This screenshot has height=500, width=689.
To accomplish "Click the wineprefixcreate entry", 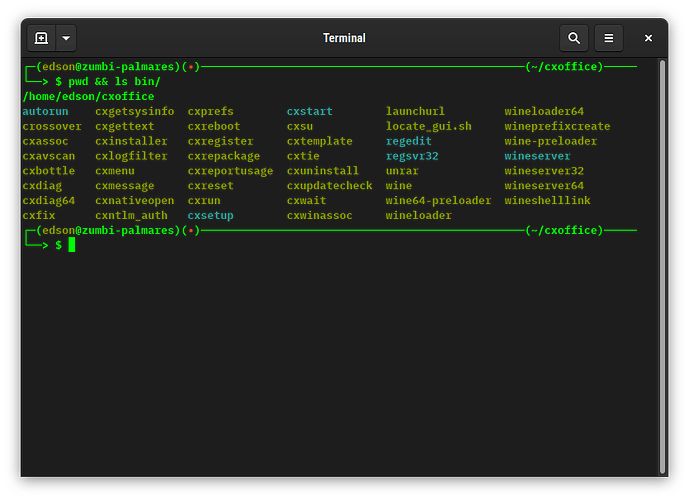I will [x=557, y=126].
